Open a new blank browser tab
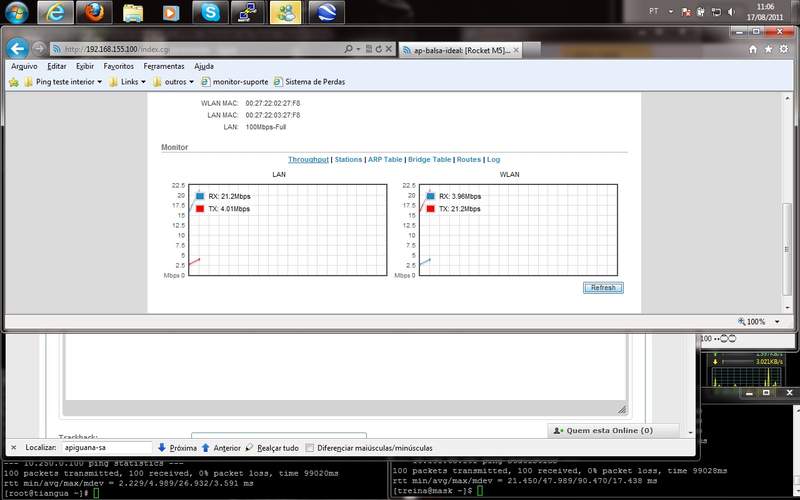800x500 pixels. (x=531, y=50)
